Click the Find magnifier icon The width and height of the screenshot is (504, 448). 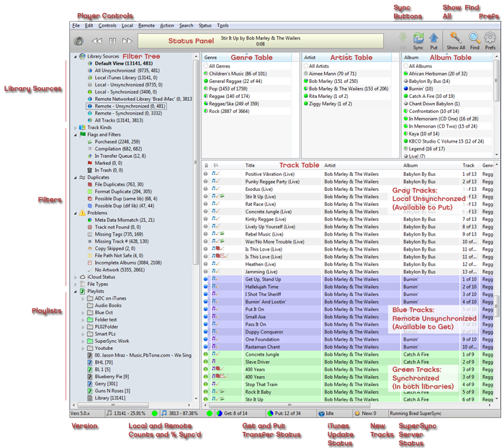click(x=474, y=38)
